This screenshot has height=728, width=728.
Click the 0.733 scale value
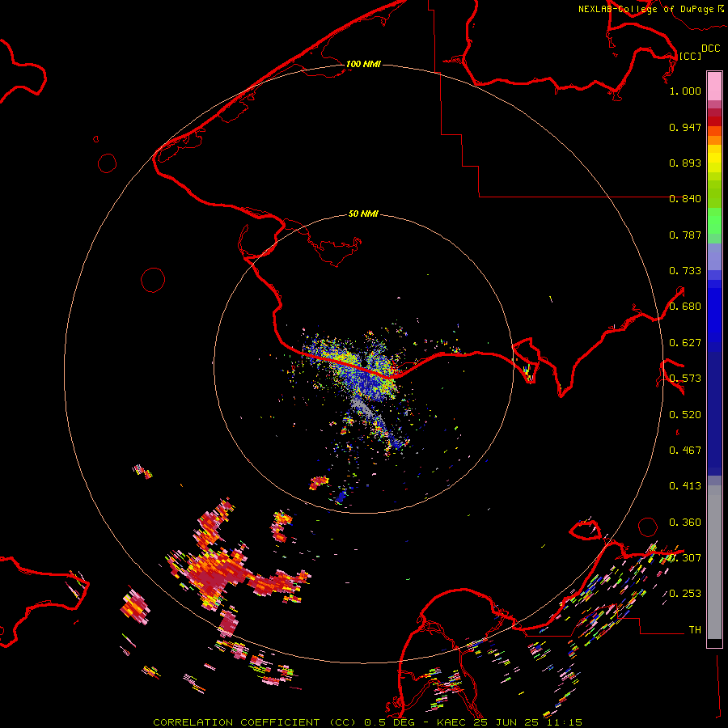(685, 271)
